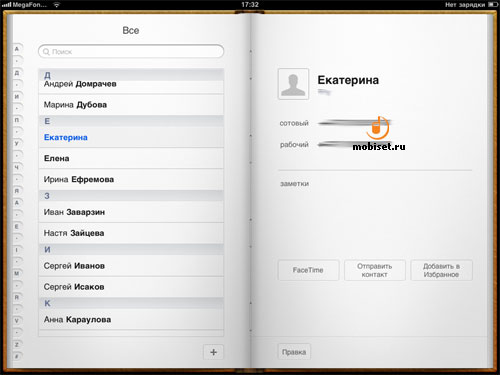Jump to R in the side index
The height and width of the screenshot is (375, 500).
point(17,297)
